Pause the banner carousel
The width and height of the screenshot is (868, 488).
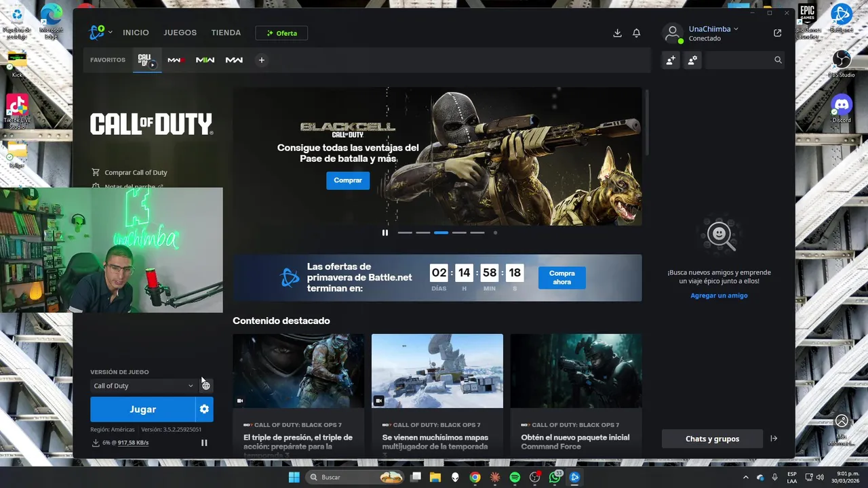tap(385, 232)
